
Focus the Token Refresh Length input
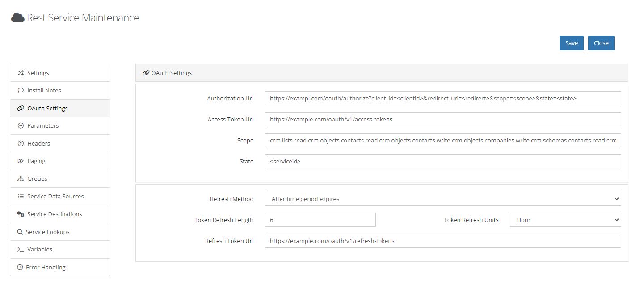[320, 220]
